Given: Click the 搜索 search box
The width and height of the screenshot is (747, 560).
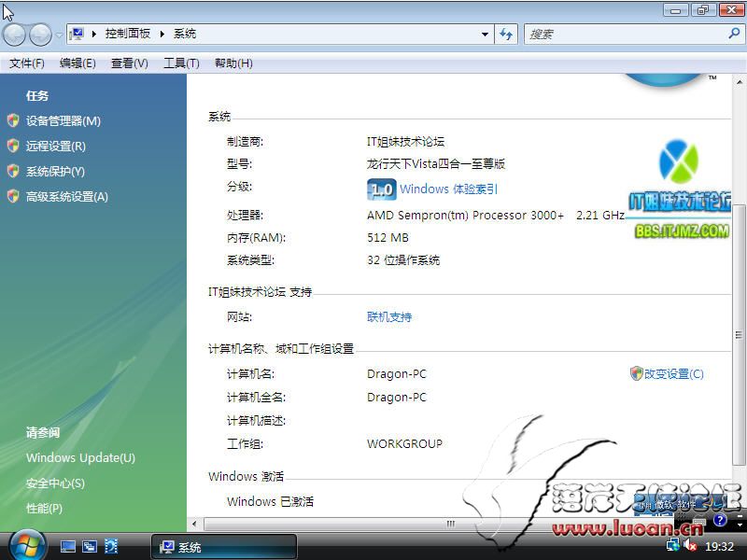Looking at the screenshot, I should pyautogui.click(x=624, y=35).
